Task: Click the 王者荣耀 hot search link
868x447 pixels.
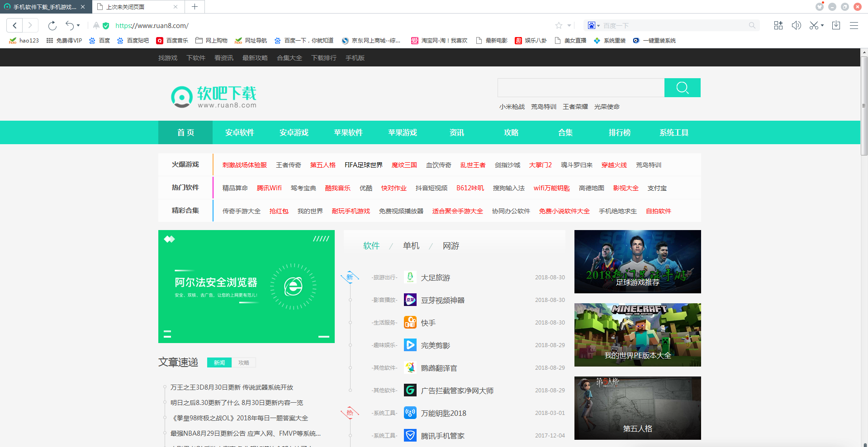Action: click(x=575, y=107)
